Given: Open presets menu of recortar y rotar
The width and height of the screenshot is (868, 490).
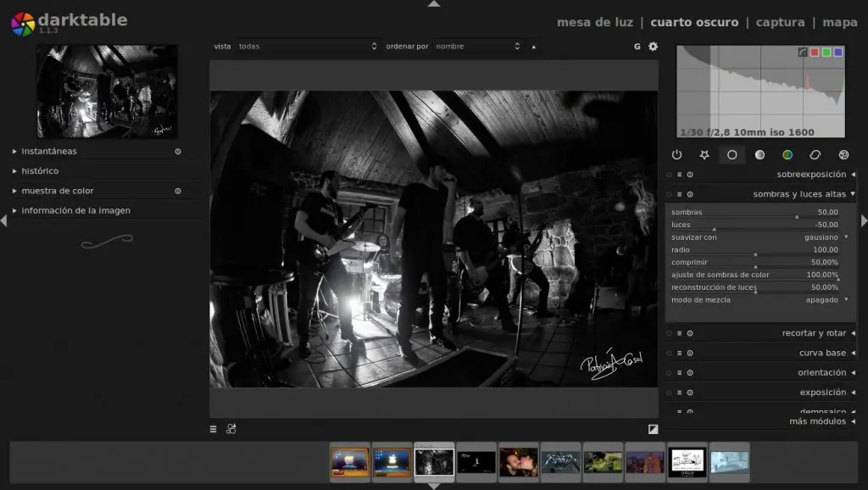Looking at the screenshot, I should [x=679, y=333].
